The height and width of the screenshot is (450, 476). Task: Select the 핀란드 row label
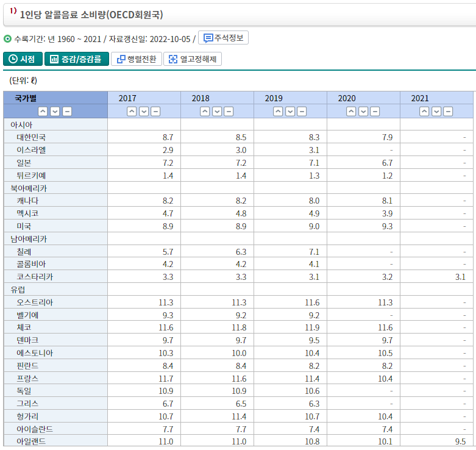point(27,366)
